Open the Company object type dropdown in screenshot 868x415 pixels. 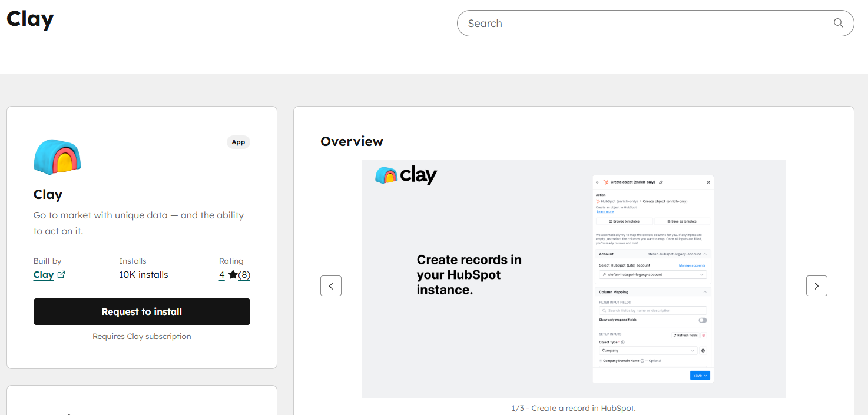click(x=648, y=350)
